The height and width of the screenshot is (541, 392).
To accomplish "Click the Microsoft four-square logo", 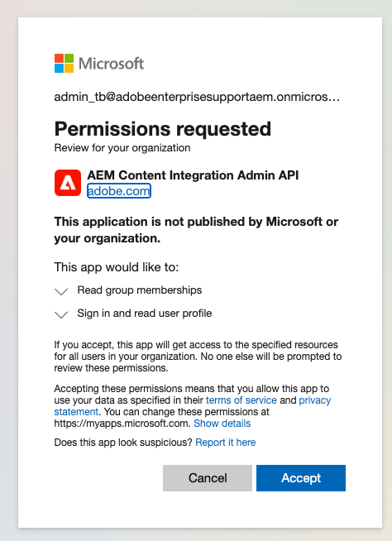I will (x=64, y=63).
